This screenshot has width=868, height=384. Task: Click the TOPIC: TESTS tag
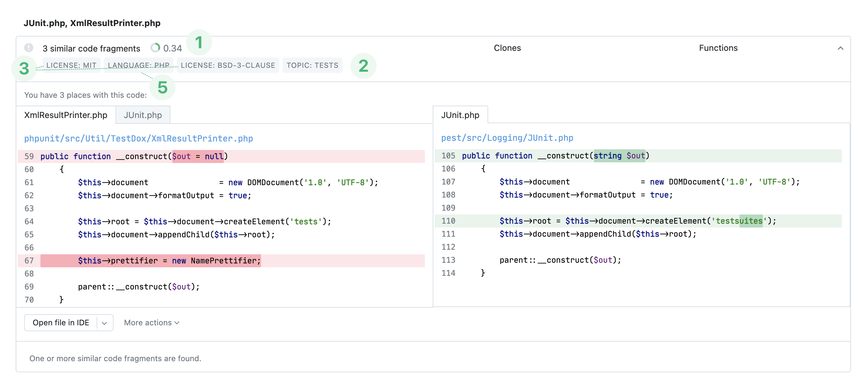pos(312,65)
